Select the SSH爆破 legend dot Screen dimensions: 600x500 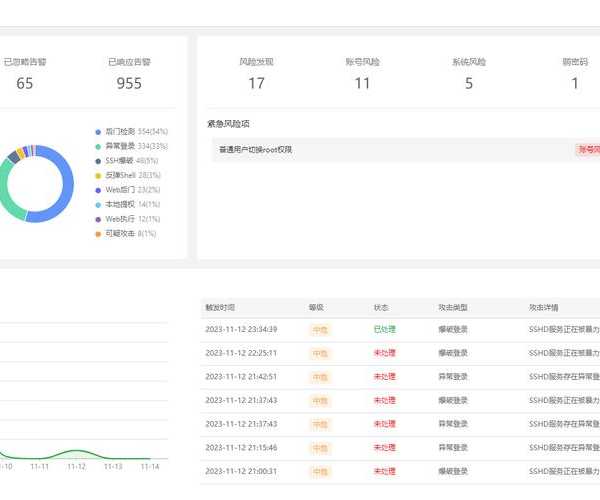98,160
